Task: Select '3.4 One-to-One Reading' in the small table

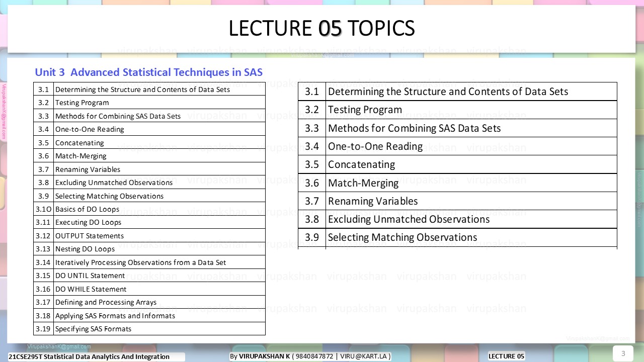Action: (149, 129)
